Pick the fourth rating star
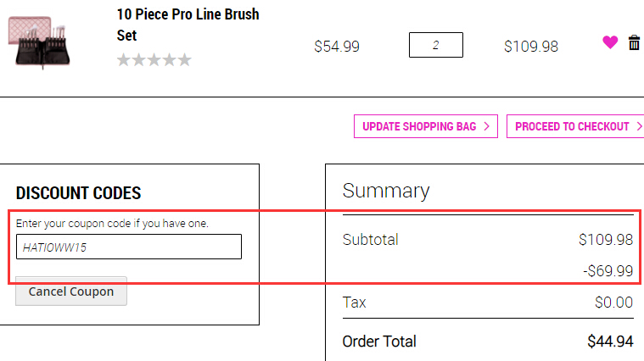Image resolution: width=644 pixels, height=361 pixels. [x=169, y=60]
